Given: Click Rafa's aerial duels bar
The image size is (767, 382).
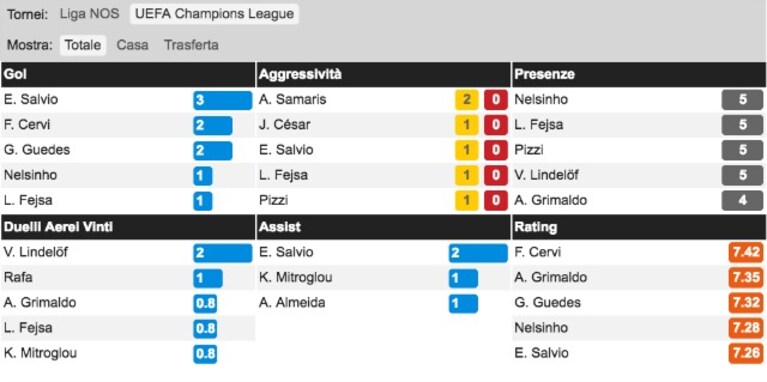Looking at the screenshot, I should pyautogui.click(x=208, y=278).
